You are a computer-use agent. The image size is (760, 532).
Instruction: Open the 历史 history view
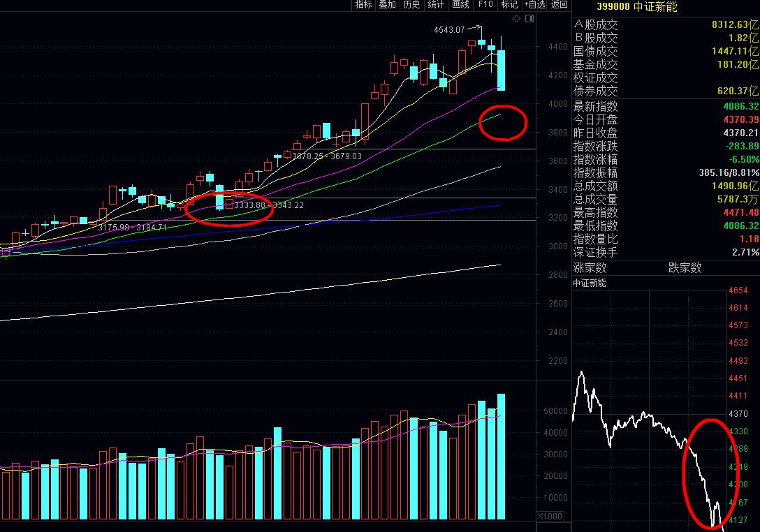click(x=411, y=5)
